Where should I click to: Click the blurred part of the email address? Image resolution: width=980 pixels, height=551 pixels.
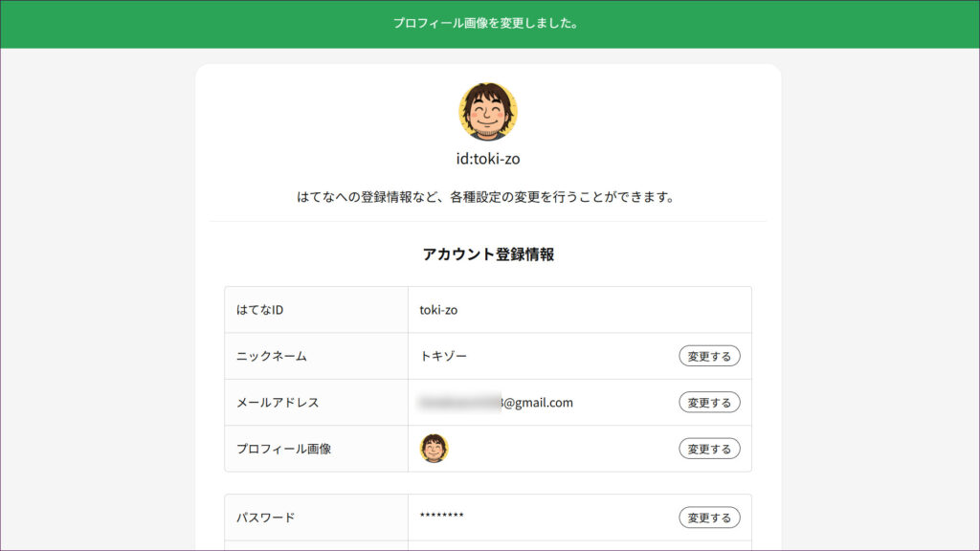point(459,403)
